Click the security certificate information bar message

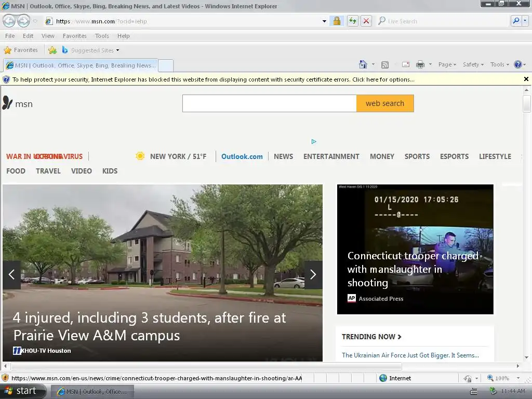pyautogui.click(x=213, y=79)
